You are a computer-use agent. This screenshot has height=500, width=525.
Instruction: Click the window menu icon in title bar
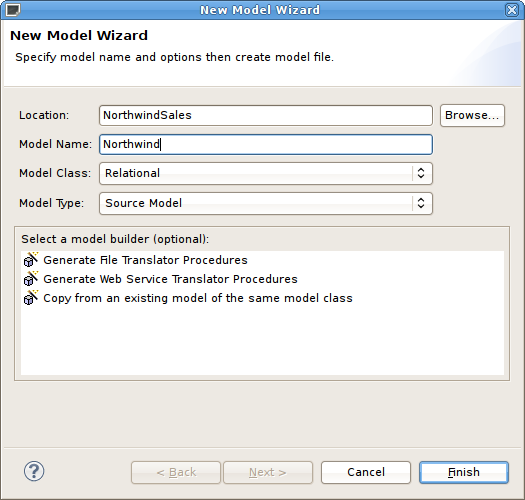13,10
